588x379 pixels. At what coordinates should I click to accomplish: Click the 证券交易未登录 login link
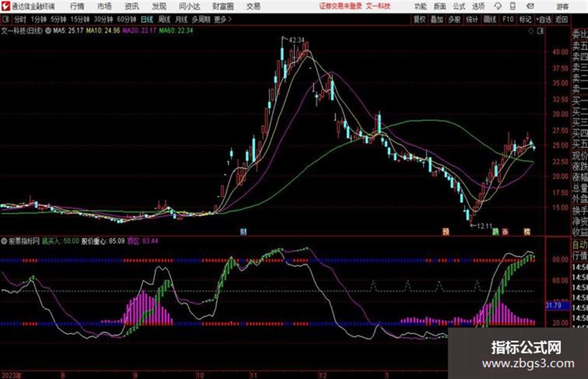341,6
